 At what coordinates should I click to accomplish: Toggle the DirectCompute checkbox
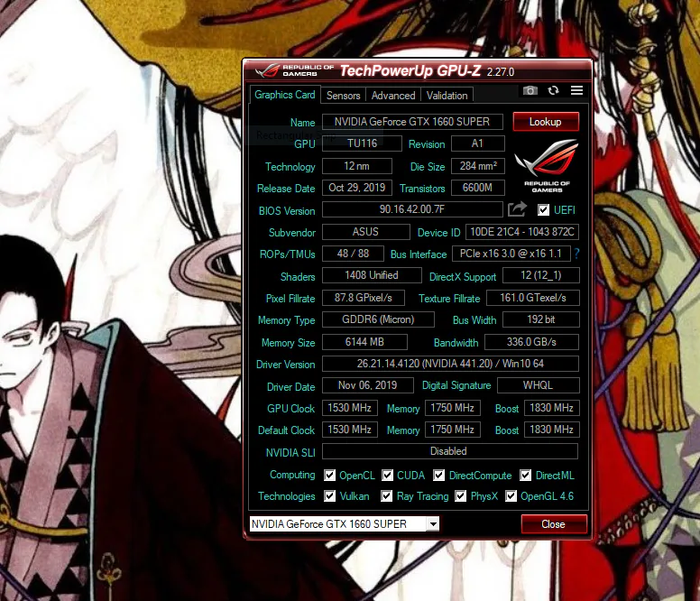pos(438,475)
